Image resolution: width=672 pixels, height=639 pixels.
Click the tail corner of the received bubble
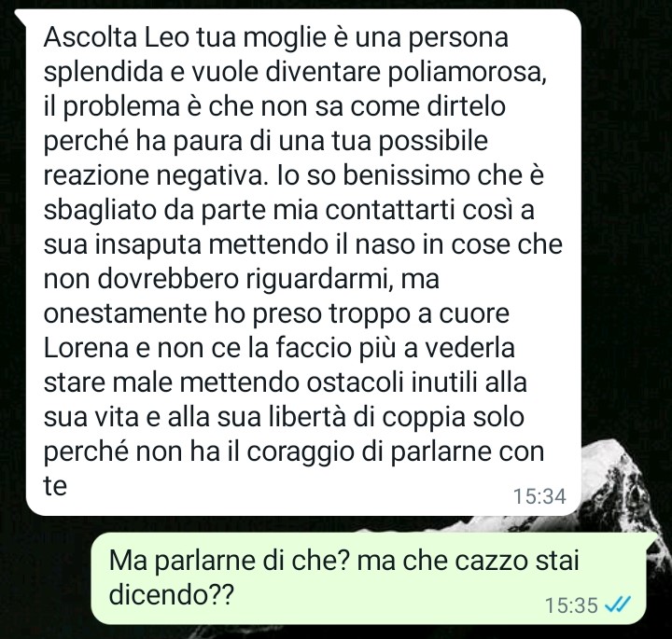point(21,17)
